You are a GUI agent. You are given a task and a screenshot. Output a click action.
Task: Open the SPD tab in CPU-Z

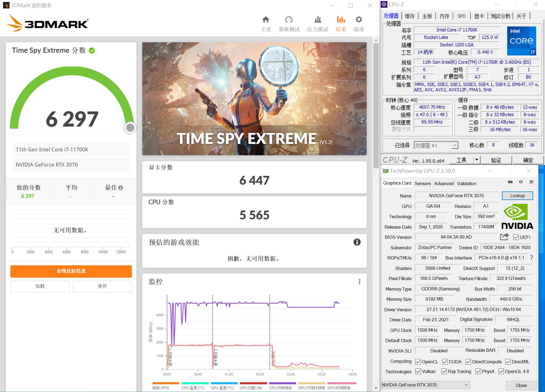pyautogui.click(x=462, y=16)
